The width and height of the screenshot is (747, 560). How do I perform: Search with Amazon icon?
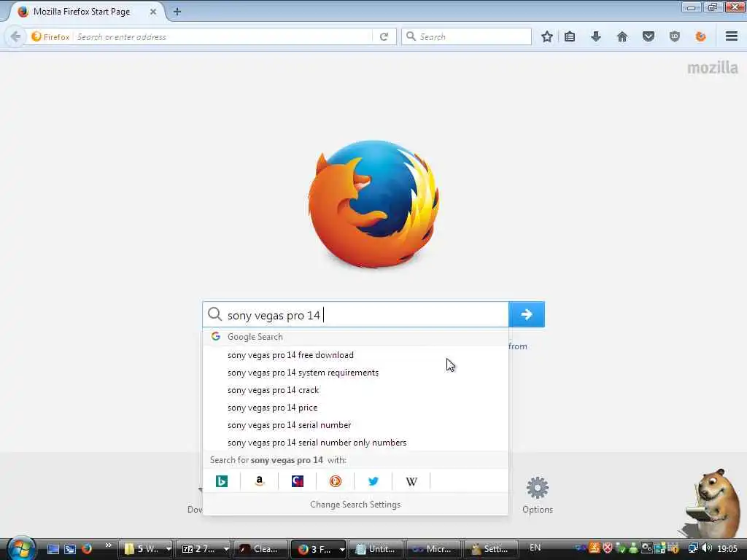259,481
